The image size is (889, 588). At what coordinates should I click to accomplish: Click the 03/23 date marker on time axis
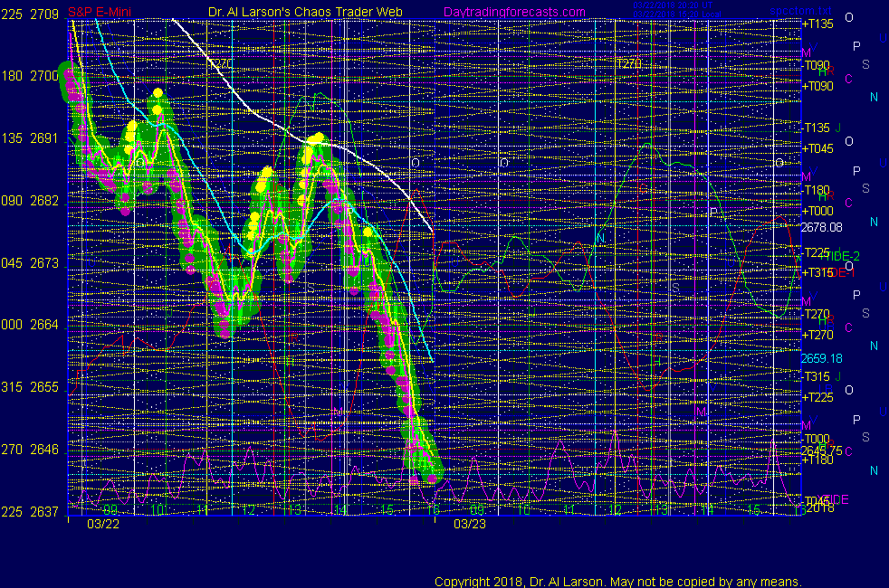point(469,523)
